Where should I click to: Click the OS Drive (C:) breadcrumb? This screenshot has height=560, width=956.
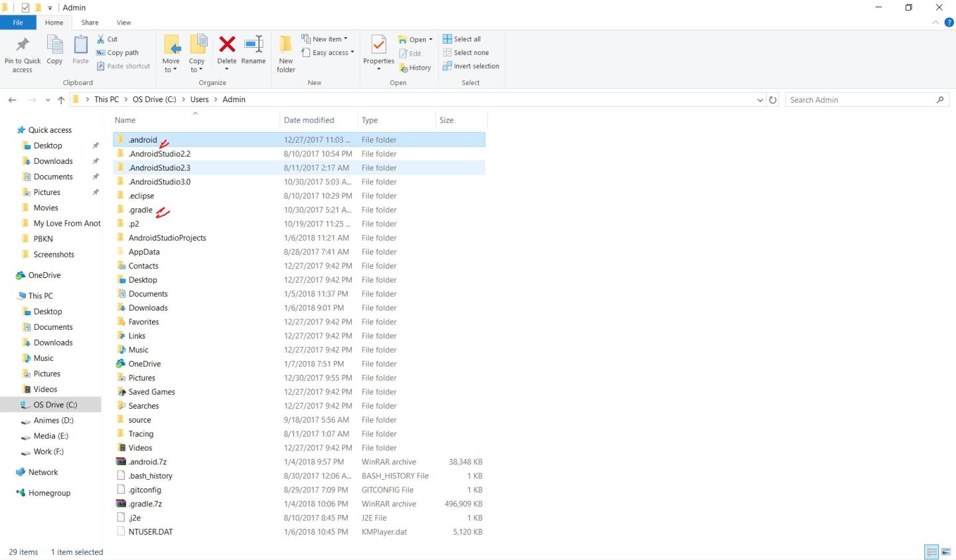click(x=155, y=100)
